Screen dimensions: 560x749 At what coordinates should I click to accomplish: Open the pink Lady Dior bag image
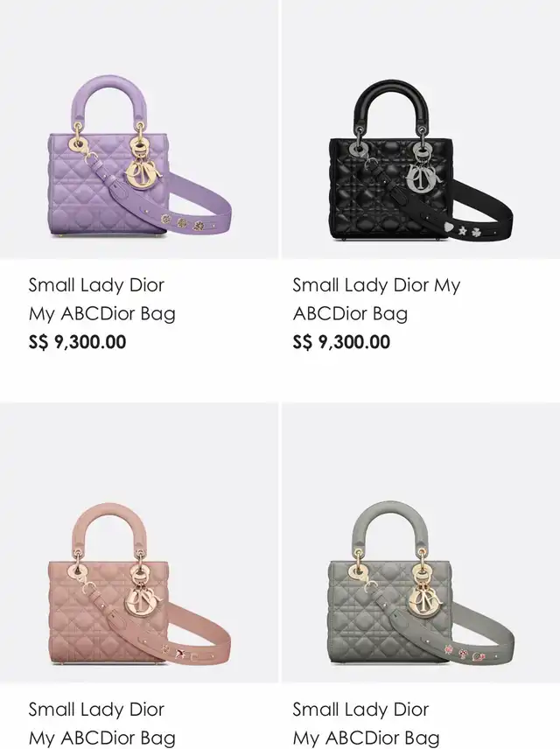139,542
